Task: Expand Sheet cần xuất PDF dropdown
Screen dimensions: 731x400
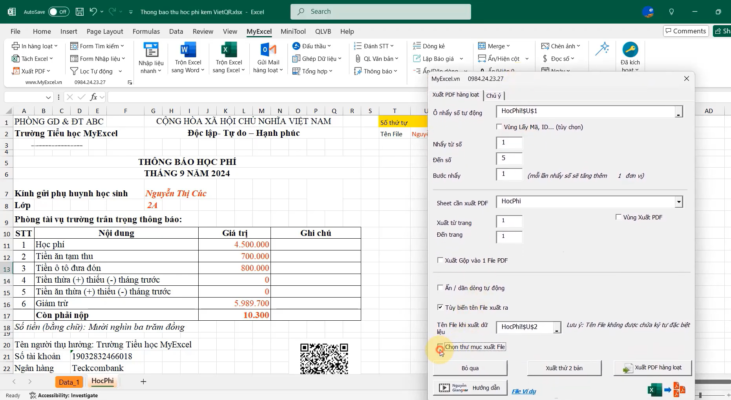Action: click(679, 202)
